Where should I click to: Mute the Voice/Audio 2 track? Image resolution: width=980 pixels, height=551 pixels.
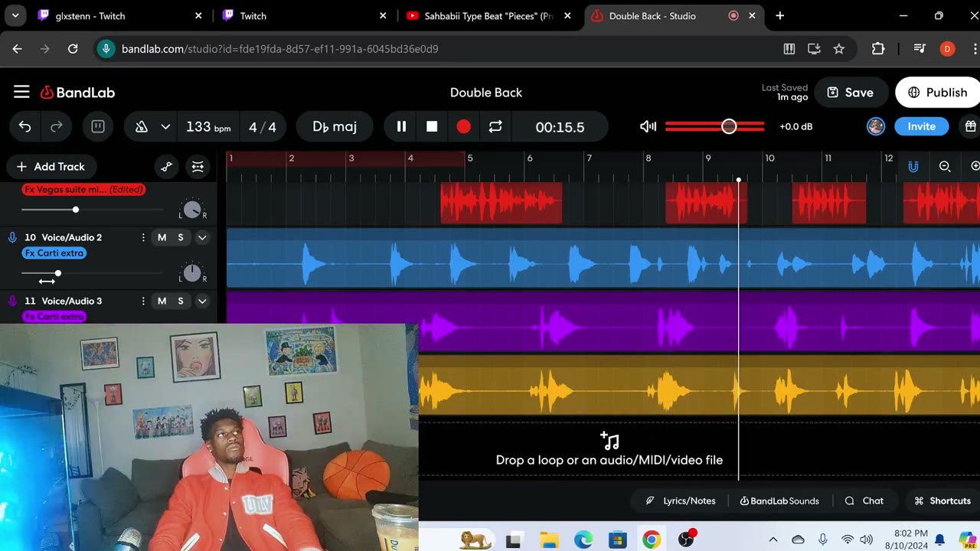162,238
